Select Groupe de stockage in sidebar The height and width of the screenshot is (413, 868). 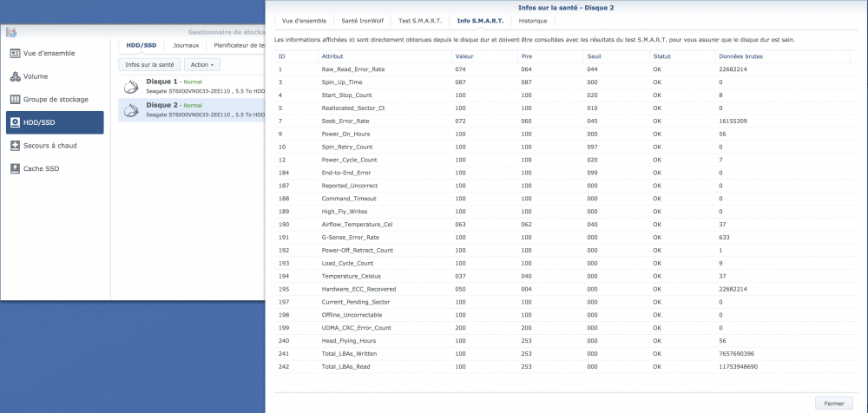(x=55, y=99)
